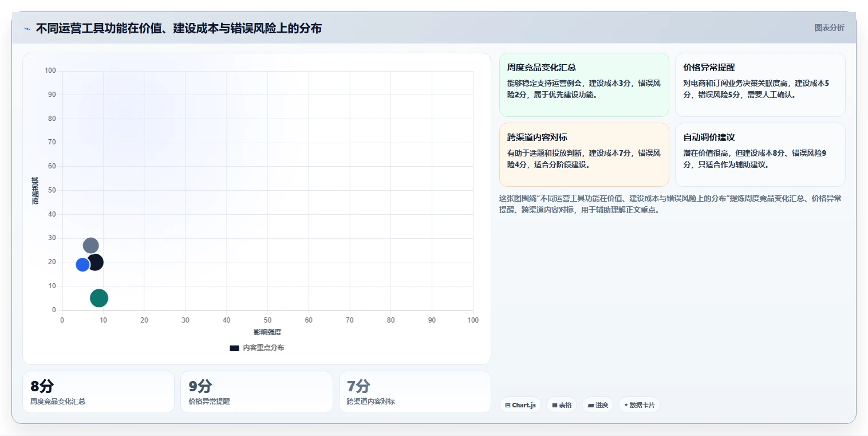This screenshot has height=436, width=868.
Task: Open the 周度竞品变化汇总 green info card
Action: pos(584,85)
